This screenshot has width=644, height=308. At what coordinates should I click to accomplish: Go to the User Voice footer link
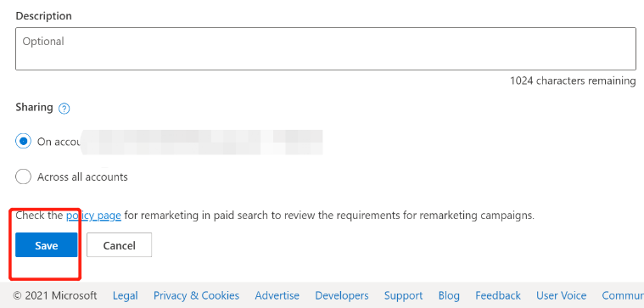[x=562, y=295]
